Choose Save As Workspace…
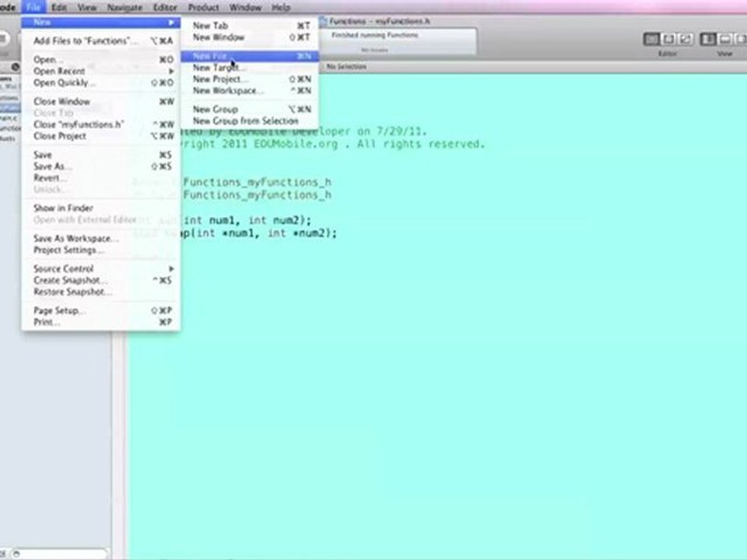The width and height of the screenshot is (747, 560). point(101,238)
